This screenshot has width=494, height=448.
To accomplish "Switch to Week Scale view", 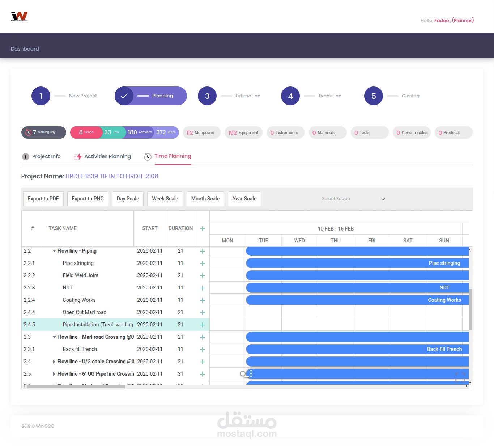I will point(165,199).
